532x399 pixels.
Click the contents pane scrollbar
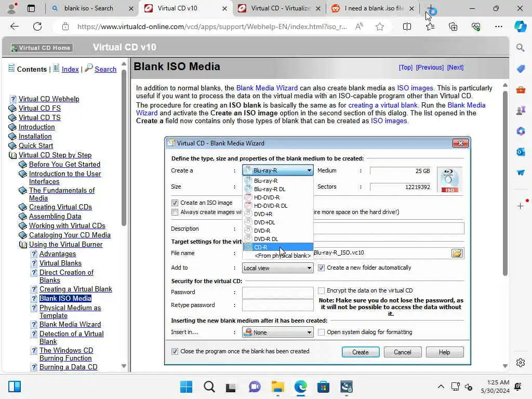coord(124,148)
